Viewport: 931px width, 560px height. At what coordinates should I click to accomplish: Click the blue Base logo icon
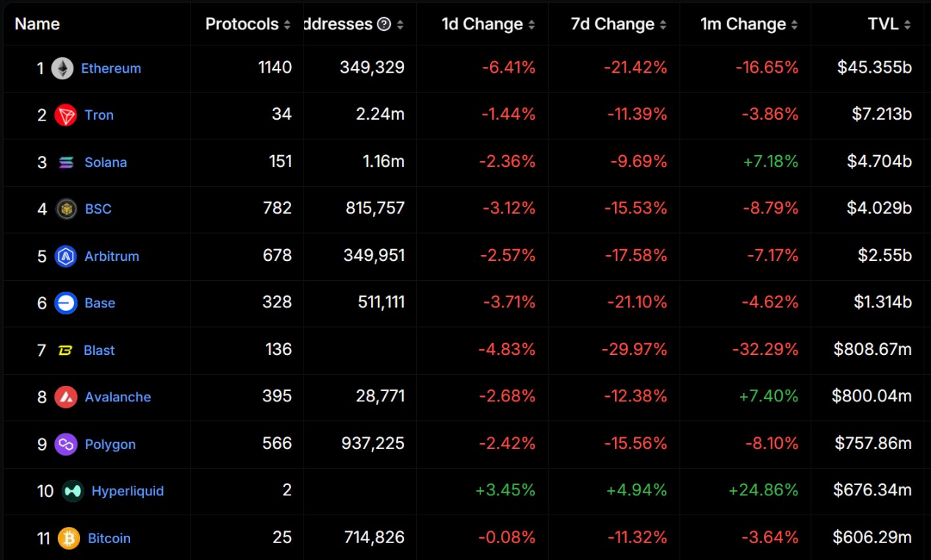[x=66, y=304]
